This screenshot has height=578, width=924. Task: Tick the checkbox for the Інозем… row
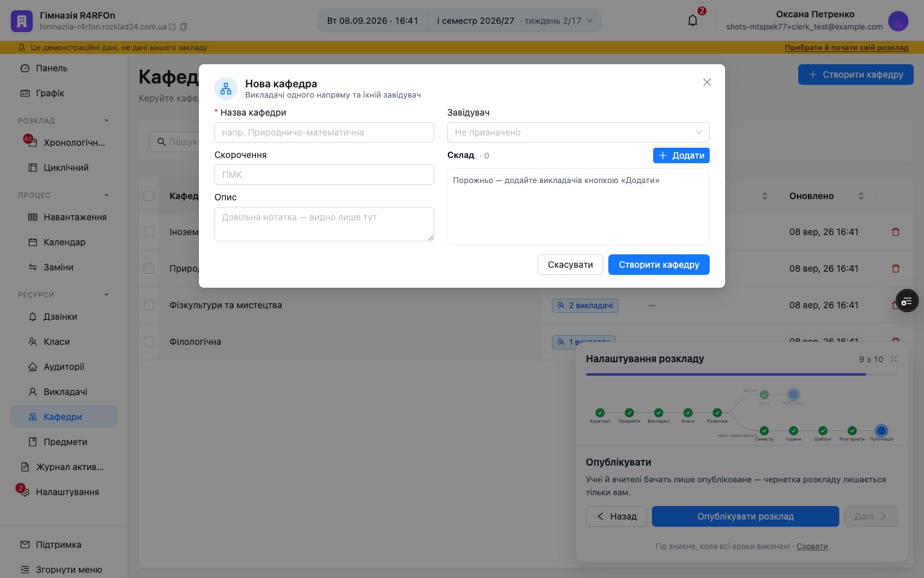pyautogui.click(x=149, y=232)
